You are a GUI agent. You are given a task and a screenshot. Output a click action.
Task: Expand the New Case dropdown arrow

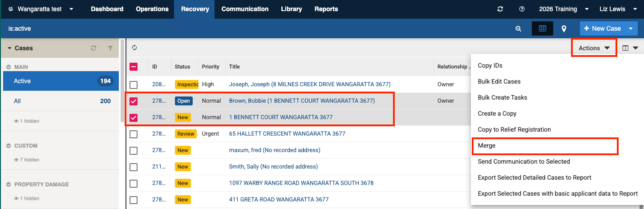coord(631,28)
